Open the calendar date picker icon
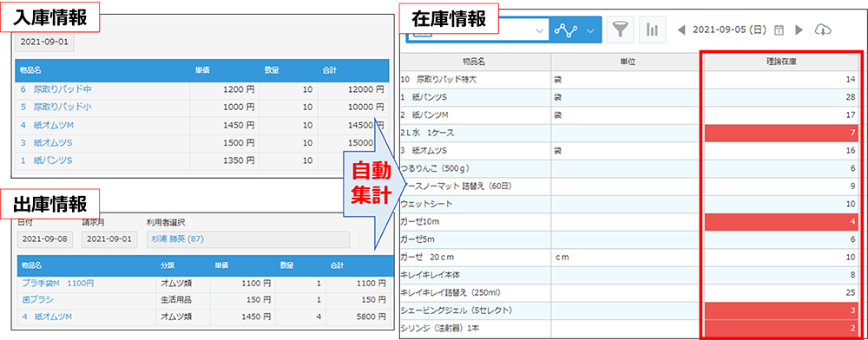The height and width of the screenshot is (340, 868). pyautogui.click(x=779, y=30)
